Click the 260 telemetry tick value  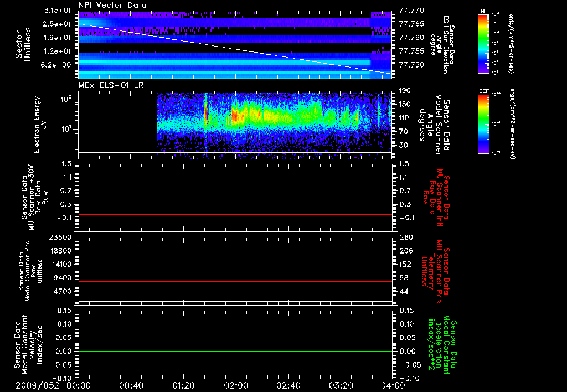(405, 238)
